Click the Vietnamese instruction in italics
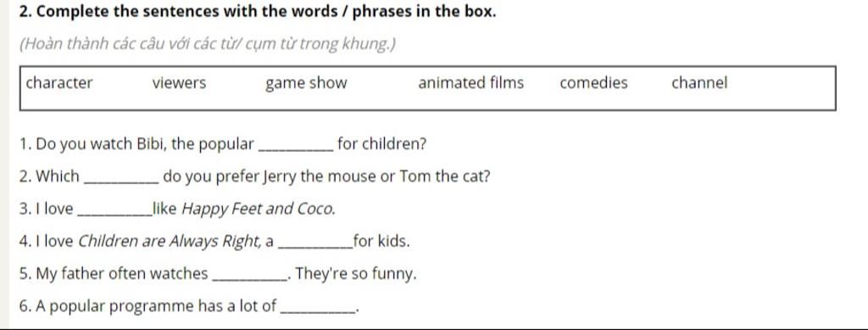Screen dimensions: 868x330 click(x=208, y=44)
